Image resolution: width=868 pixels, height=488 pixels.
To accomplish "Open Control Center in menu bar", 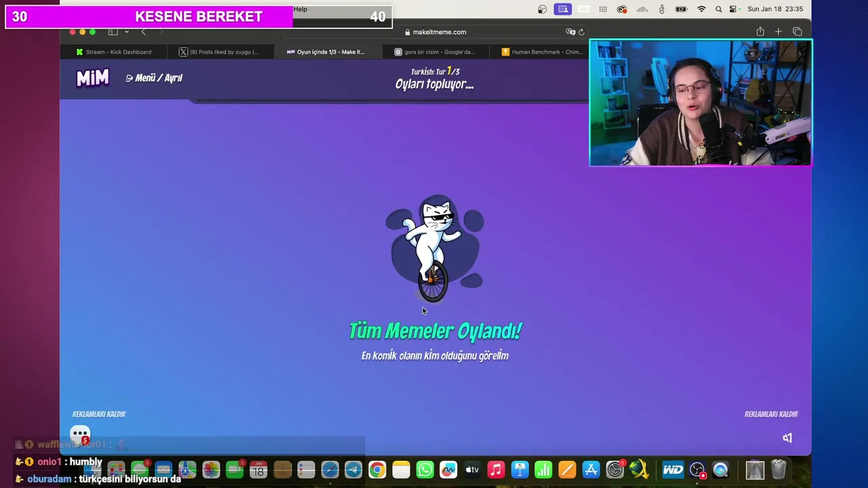I will (733, 9).
